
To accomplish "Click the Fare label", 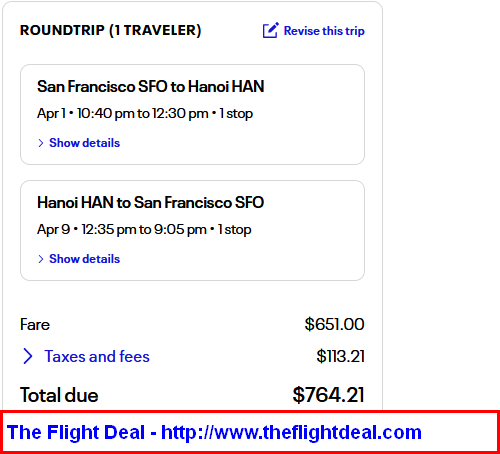I will click(35, 325).
